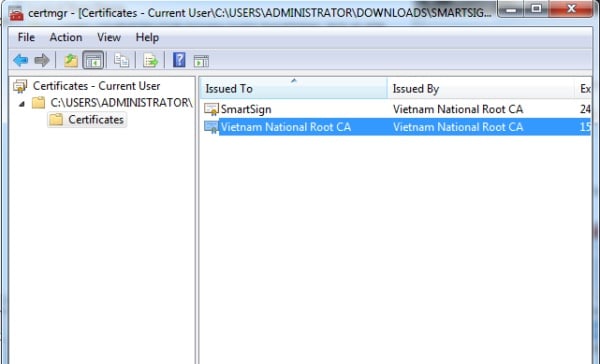This screenshot has width=600, height=364.
Task: Click expiration value 24 in SmartSign row
Action: click(585, 109)
